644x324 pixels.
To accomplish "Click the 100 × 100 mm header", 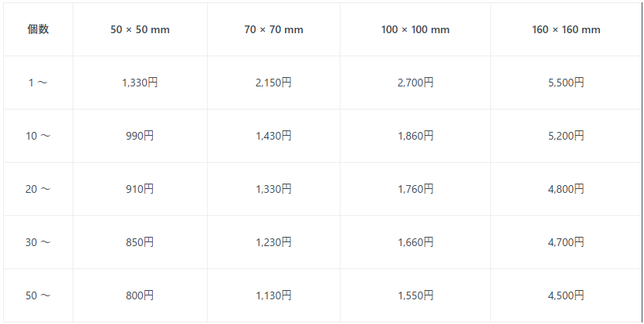I will point(415,29).
